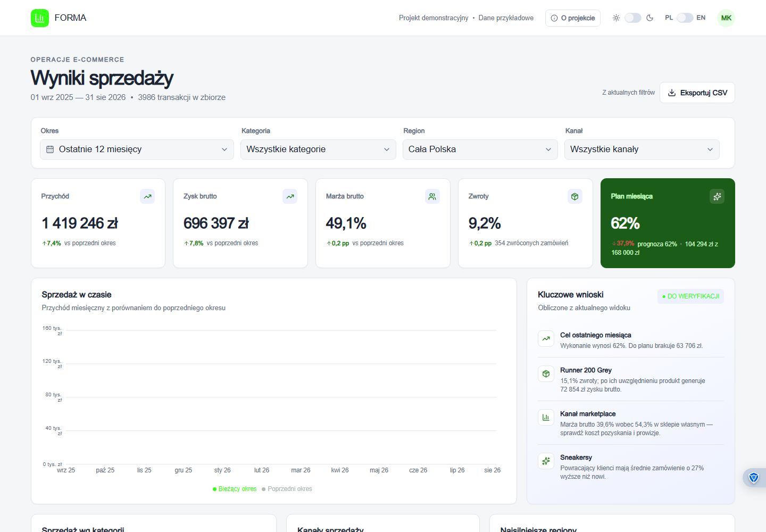766x532 pixels.
Task: Open the Kanał marketplace insight
Action: pyautogui.click(x=631, y=423)
